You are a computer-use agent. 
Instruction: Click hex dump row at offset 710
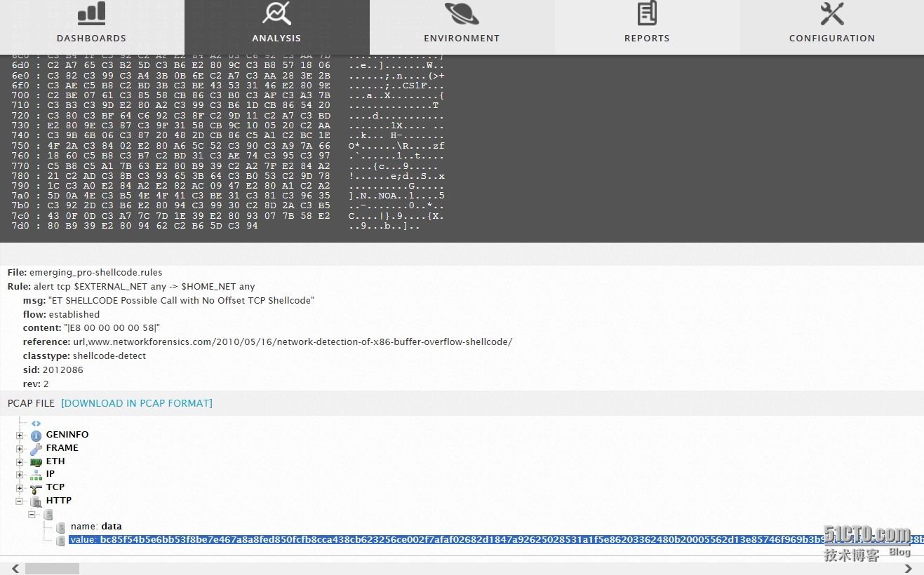coord(229,105)
